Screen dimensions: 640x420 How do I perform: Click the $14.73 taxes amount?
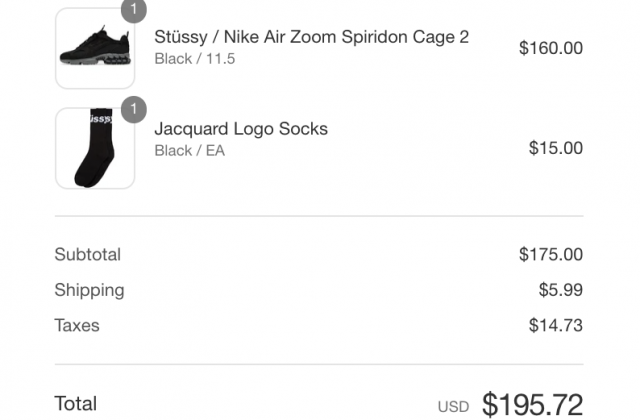(x=556, y=326)
